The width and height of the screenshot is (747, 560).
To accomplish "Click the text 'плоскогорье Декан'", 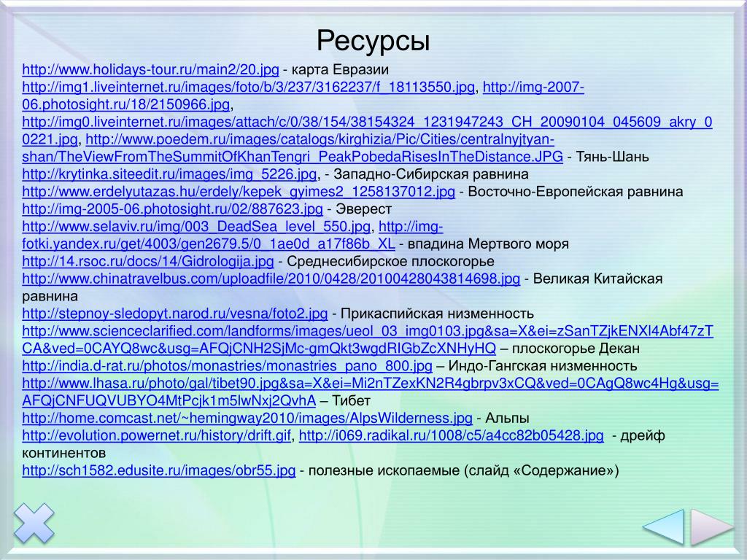I will (576, 349).
